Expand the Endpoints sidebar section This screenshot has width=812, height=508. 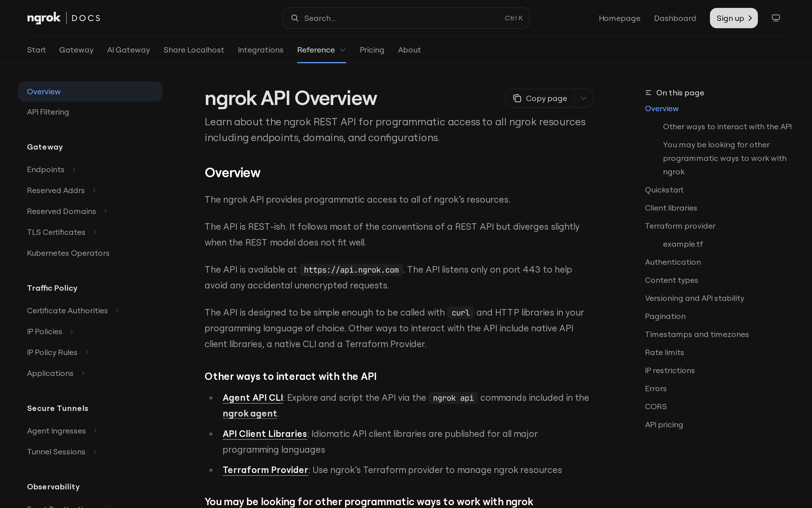(74, 170)
